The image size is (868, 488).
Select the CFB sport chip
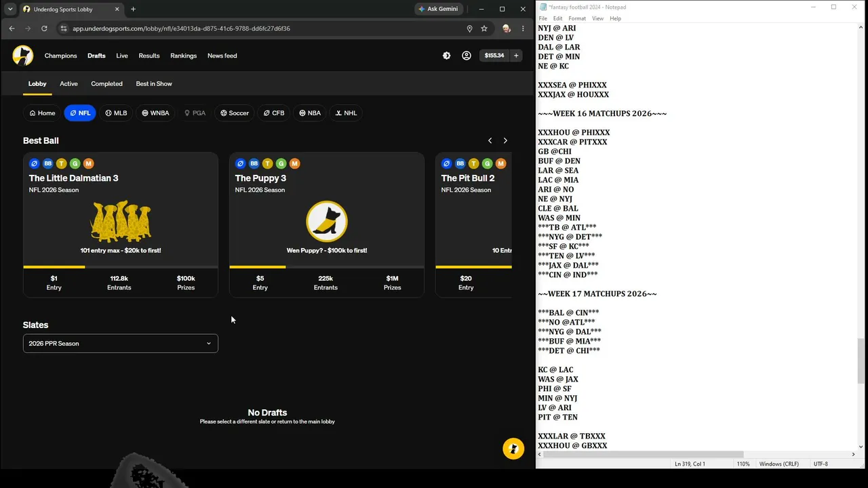(x=274, y=113)
